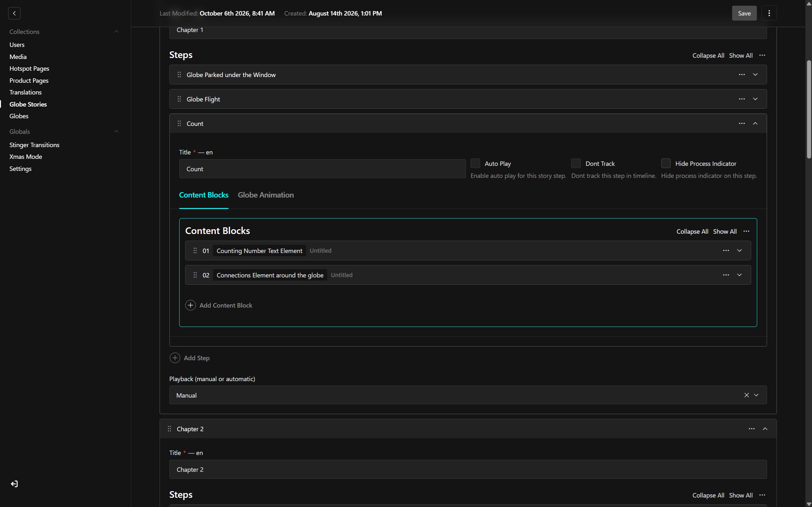This screenshot has width=812, height=507.
Task: Click the Save button
Action: (x=744, y=13)
